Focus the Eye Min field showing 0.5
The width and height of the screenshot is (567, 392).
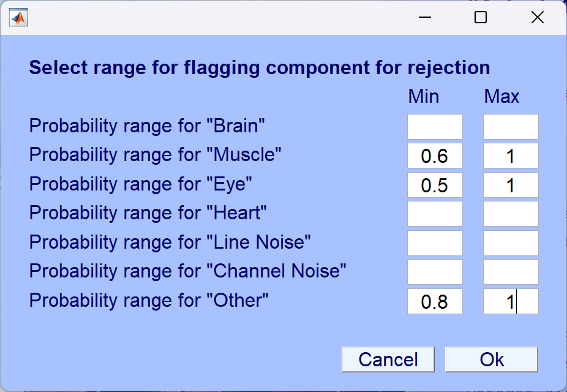click(435, 185)
